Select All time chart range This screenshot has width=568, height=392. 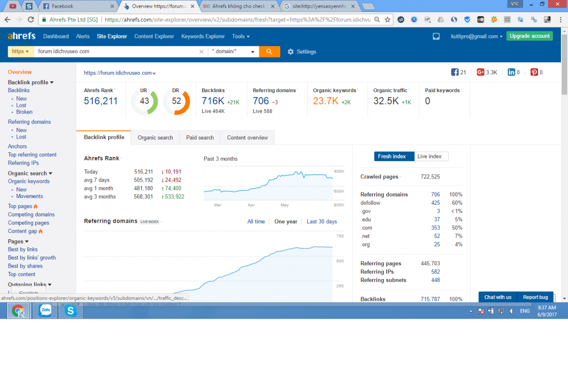pyautogui.click(x=256, y=221)
